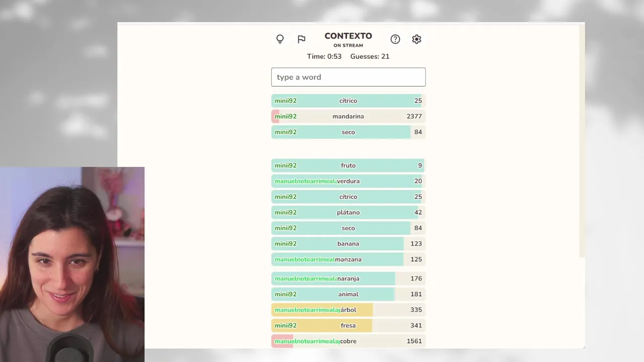The height and width of the screenshot is (362, 644).
Task: Select the 'árbol' guess row
Action: tap(348, 310)
